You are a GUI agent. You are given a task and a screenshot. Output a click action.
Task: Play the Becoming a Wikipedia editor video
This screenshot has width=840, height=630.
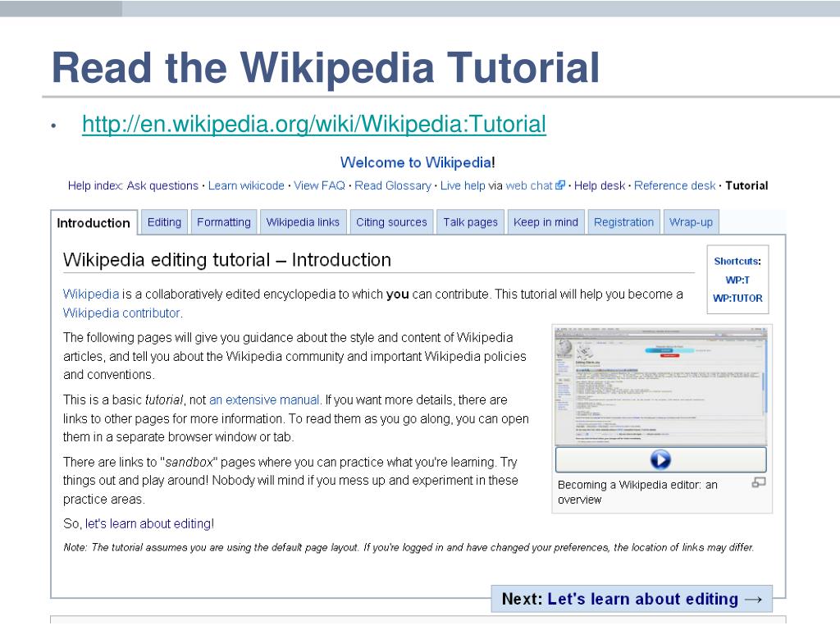(x=660, y=459)
